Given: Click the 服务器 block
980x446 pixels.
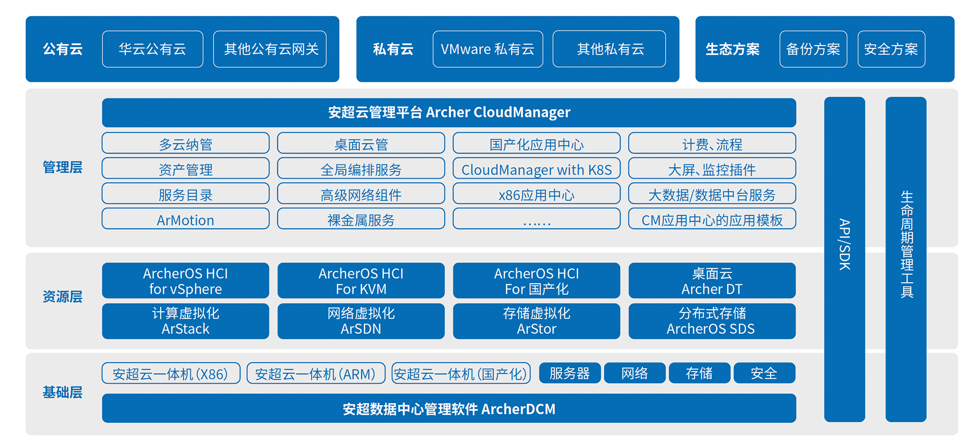Looking at the screenshot, I should tap(570, 373).
